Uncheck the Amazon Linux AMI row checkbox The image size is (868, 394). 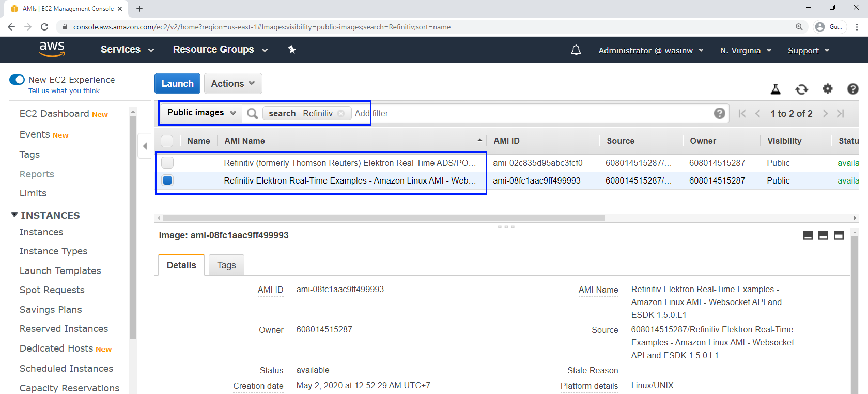click(x=167, y=180)
